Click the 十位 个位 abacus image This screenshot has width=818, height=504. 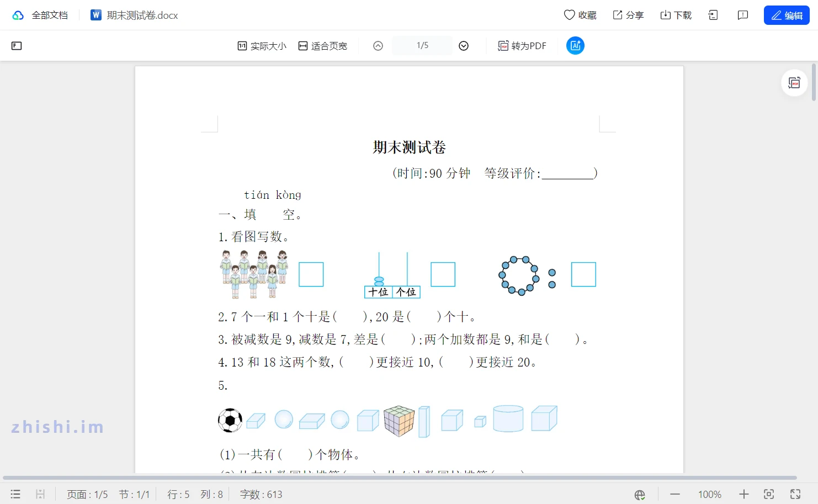coord(392,275)
